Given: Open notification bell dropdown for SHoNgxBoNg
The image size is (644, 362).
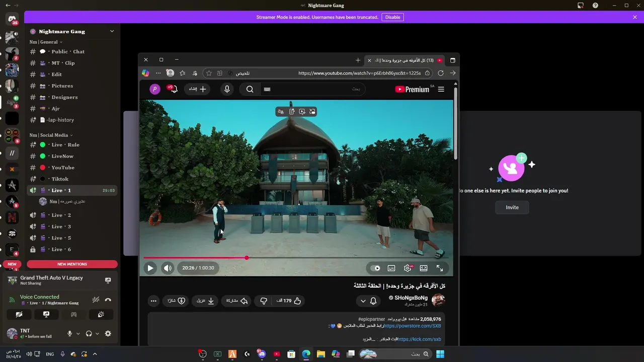Looking at the screenshot, I should tap(368, 301).
